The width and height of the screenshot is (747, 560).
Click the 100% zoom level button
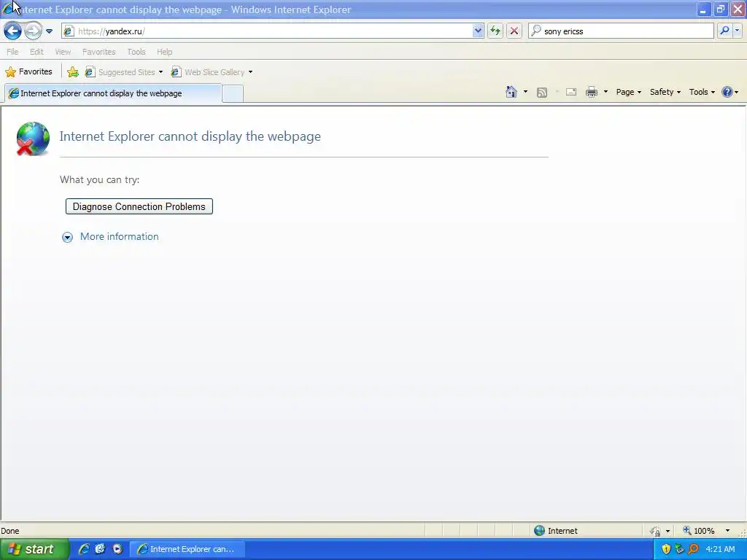click(700, 531)
